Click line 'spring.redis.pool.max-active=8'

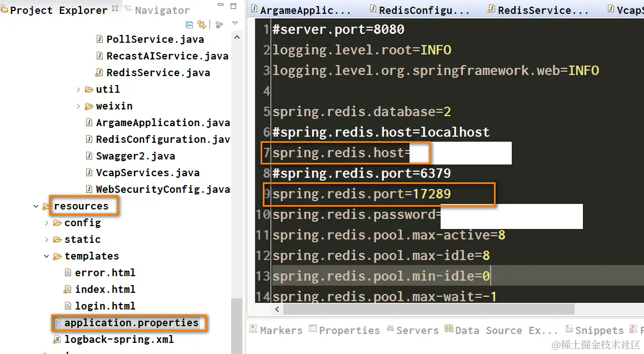pos(389,235)
